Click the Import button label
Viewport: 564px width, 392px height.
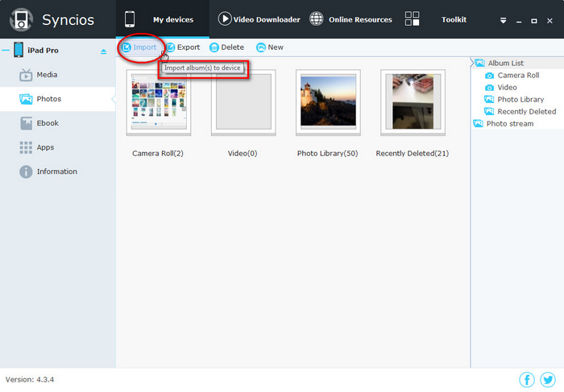coord(144,47)
